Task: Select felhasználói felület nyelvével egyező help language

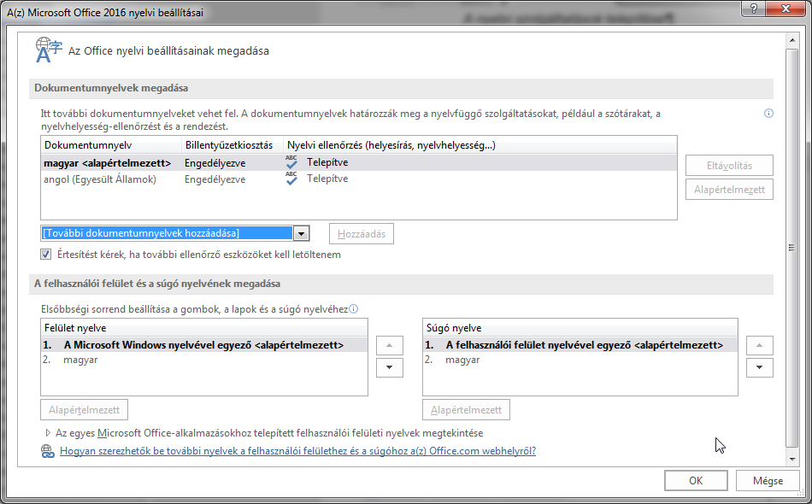Action: click(x=580, y=345)
